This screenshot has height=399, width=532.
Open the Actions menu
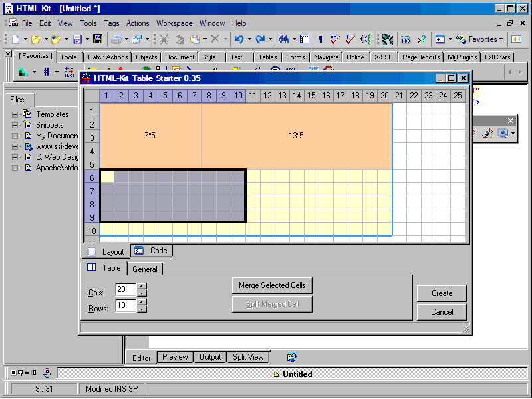coord(138,23)
